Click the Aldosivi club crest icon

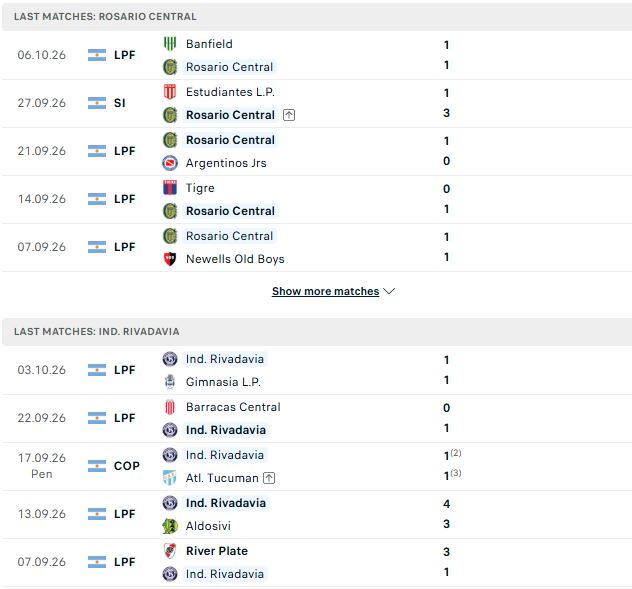pyautogui.click(x=170, y=526)
